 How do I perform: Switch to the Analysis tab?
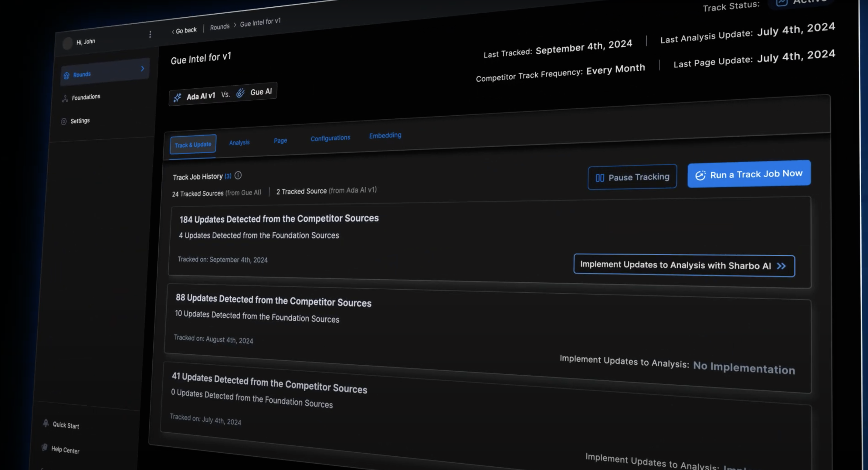pyautogui.click(x=239, y=143)
